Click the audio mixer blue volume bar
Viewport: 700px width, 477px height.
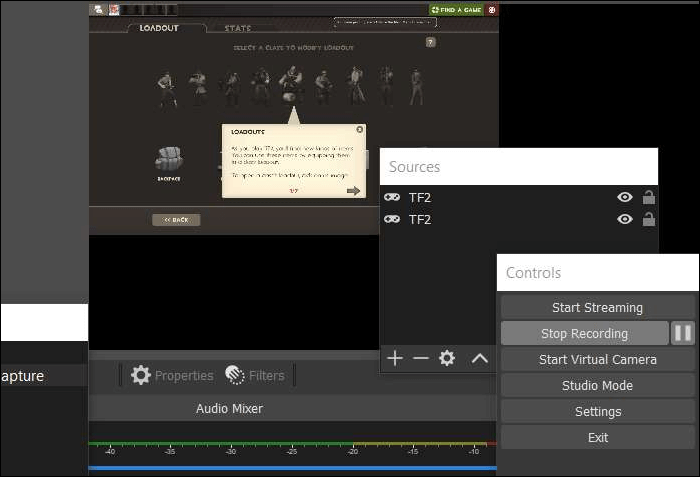coord(290,467)
